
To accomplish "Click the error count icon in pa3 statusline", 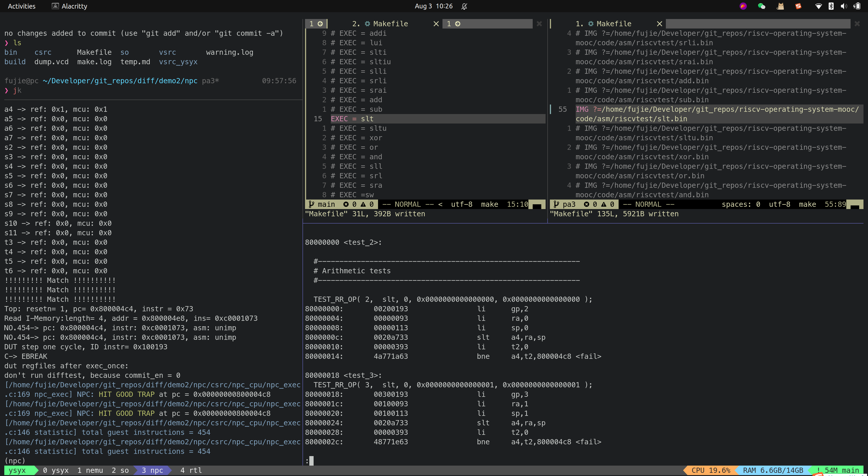I will [586, 204].
